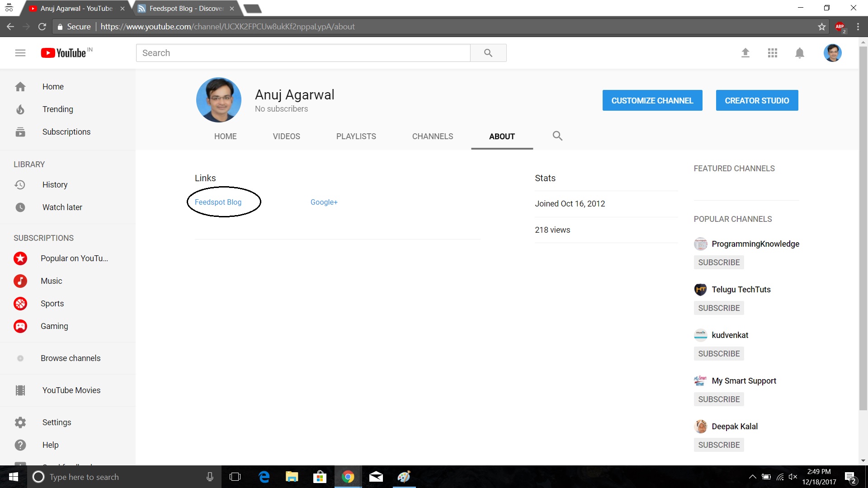868x488 pixels.
Task: Launch Microsoft Edge from taskbar
Action: pos(264,477)
